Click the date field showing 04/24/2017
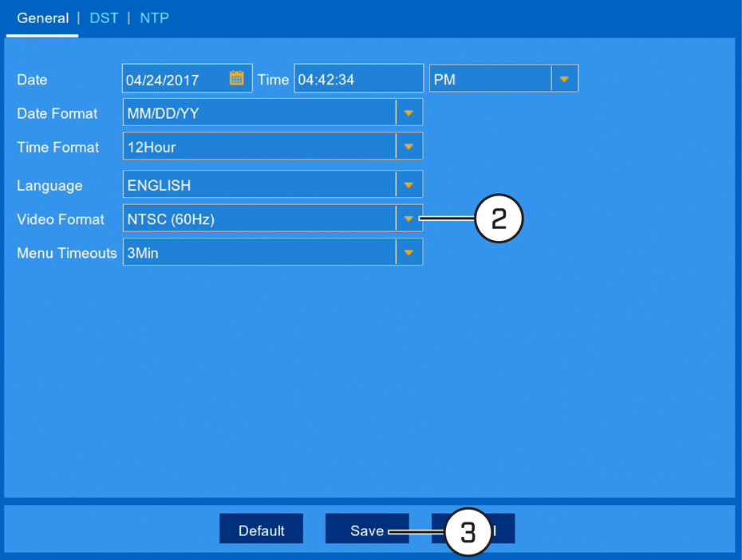The width and height of the screenshot is (742, 560). pyautogui.click(x=187, y=78)
